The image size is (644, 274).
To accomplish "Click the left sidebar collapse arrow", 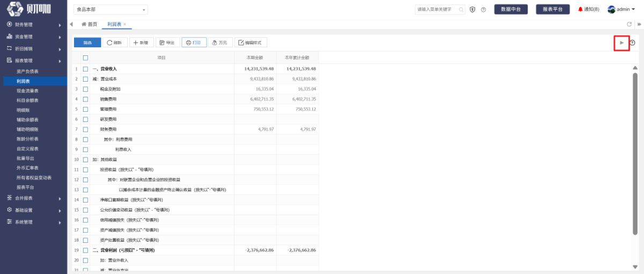I will tap(71, 25).
